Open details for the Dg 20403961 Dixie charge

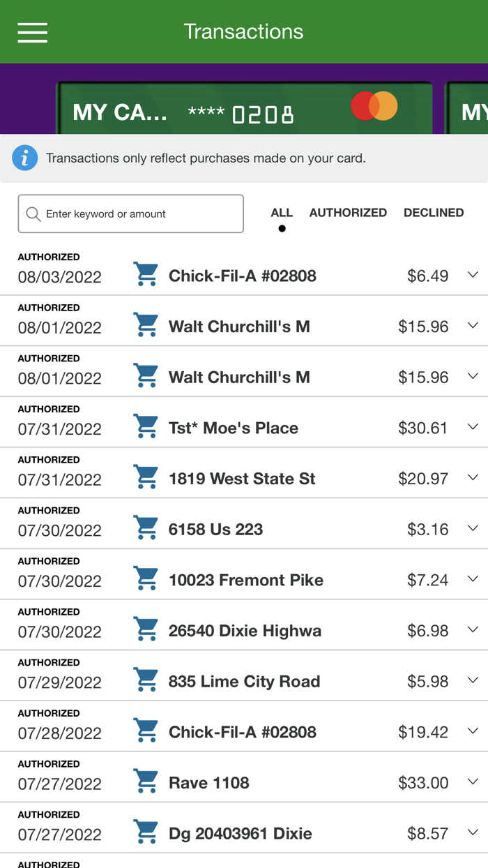472,832
